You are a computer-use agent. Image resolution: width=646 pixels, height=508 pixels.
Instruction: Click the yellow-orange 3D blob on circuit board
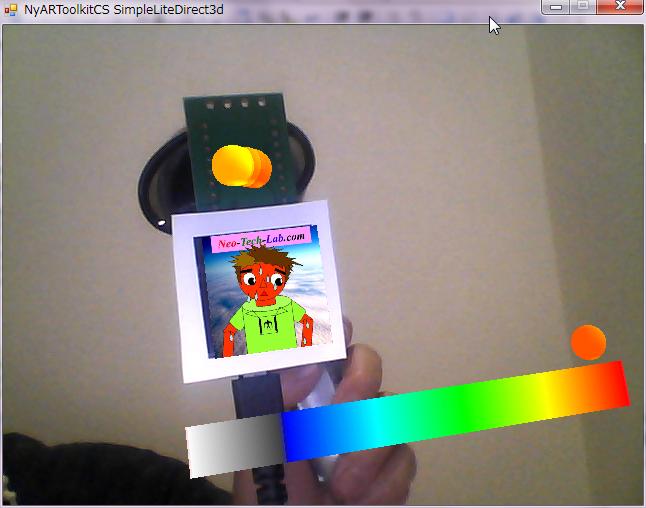pos(242,166)
